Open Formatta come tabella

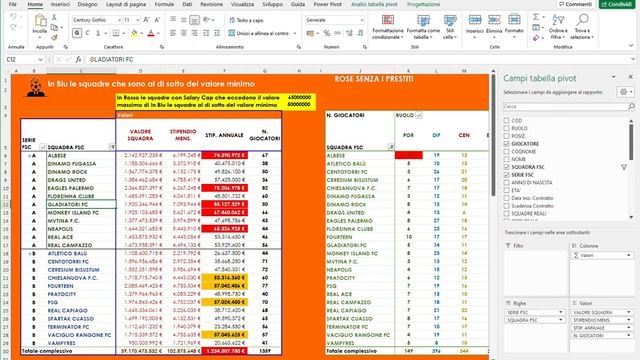(423, 27)
